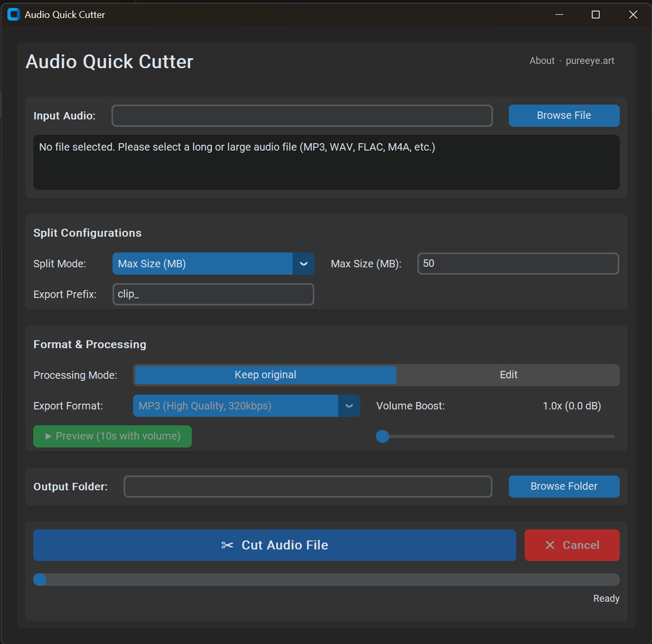
Task: Select the Keep original processing mode
Action: pos(265,375)
